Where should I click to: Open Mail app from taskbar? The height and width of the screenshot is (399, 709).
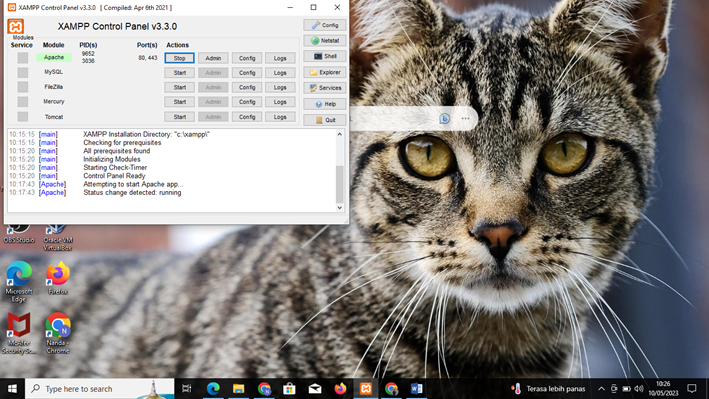pos(315,389)
